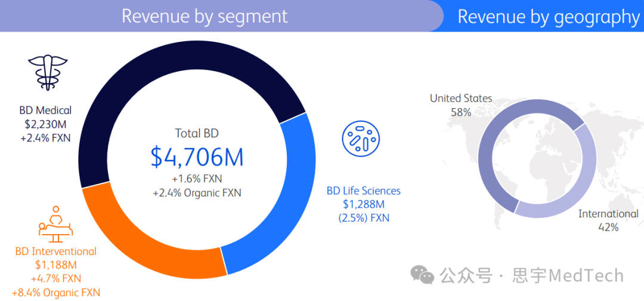Click the "International" label
Viewport: 644px width, 301px height.
(608, 213)
